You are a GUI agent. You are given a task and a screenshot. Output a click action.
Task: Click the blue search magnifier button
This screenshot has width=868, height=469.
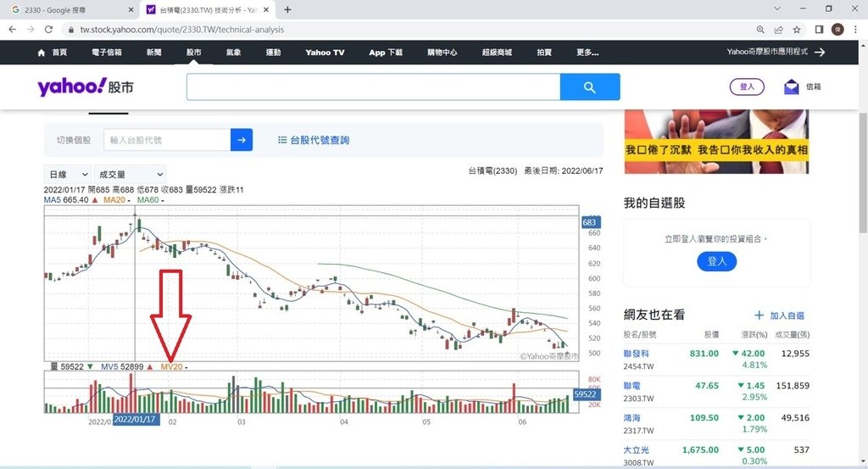[590, 87]
